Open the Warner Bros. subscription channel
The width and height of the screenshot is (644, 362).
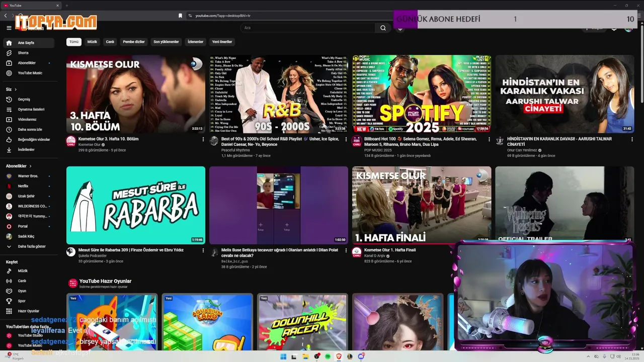point(28,176)
